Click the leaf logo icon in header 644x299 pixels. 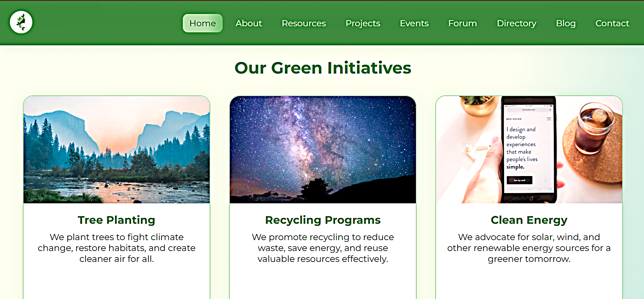(21, 22)
